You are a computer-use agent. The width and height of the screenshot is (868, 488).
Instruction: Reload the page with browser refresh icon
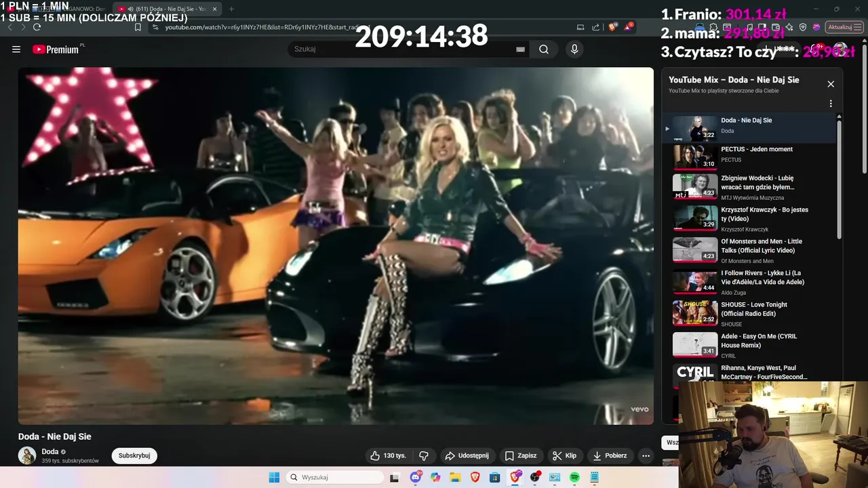(x=37, y=27)
